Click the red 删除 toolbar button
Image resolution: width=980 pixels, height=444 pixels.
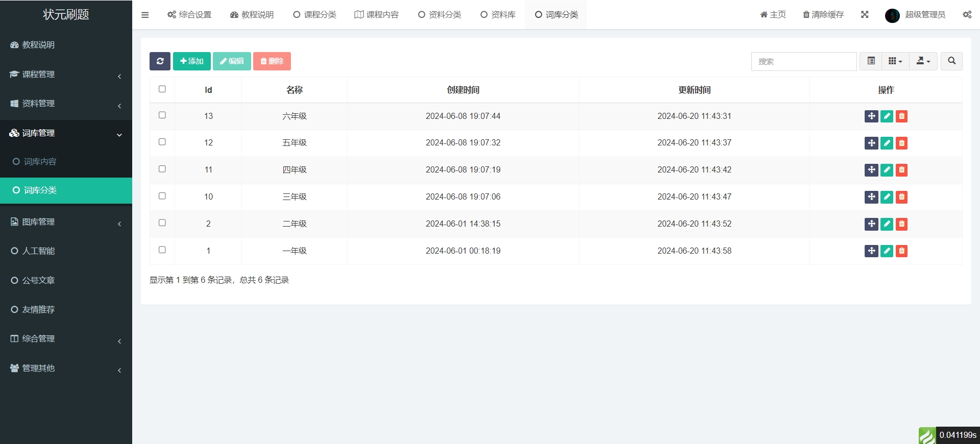[x=272, y=61]
